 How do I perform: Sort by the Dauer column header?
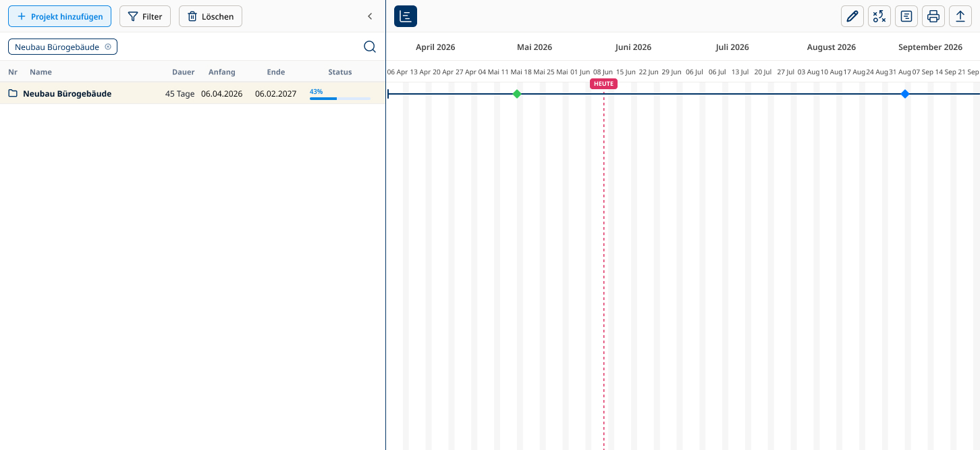tap(183, 72)
